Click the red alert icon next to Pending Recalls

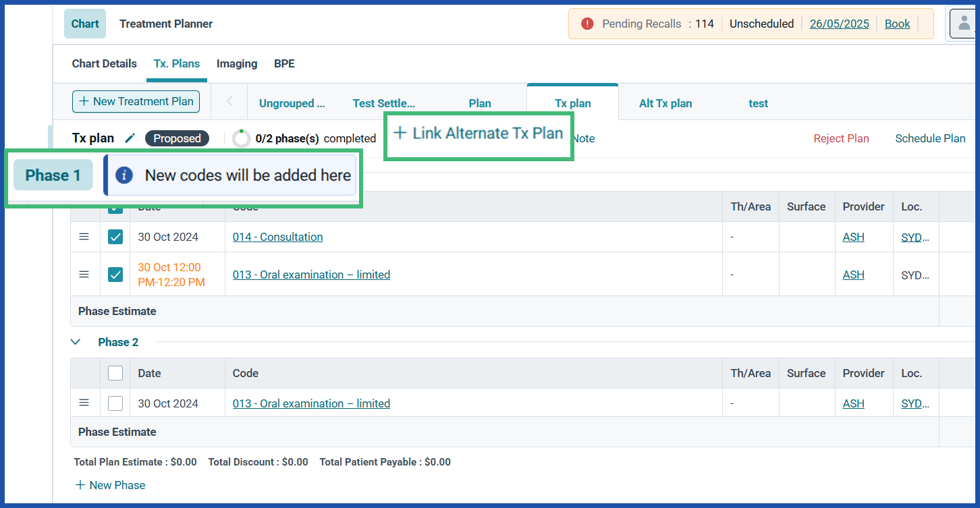tap(587, 23)
